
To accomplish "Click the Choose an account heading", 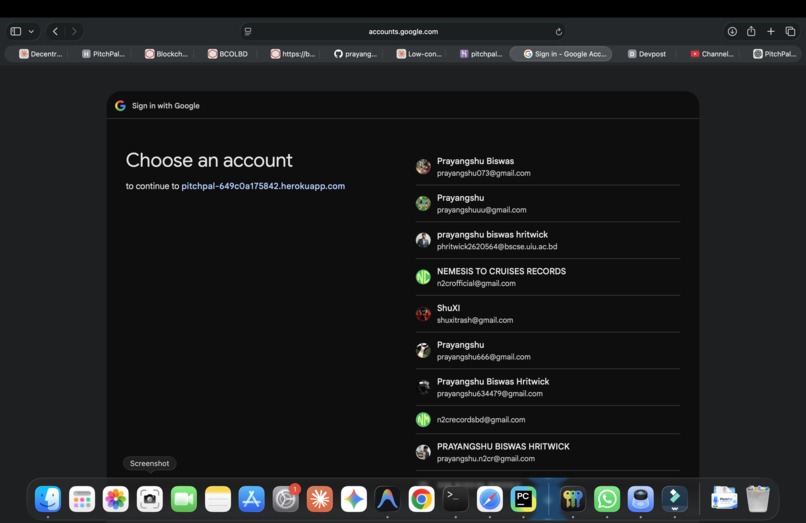I will (x=209, y=160).
